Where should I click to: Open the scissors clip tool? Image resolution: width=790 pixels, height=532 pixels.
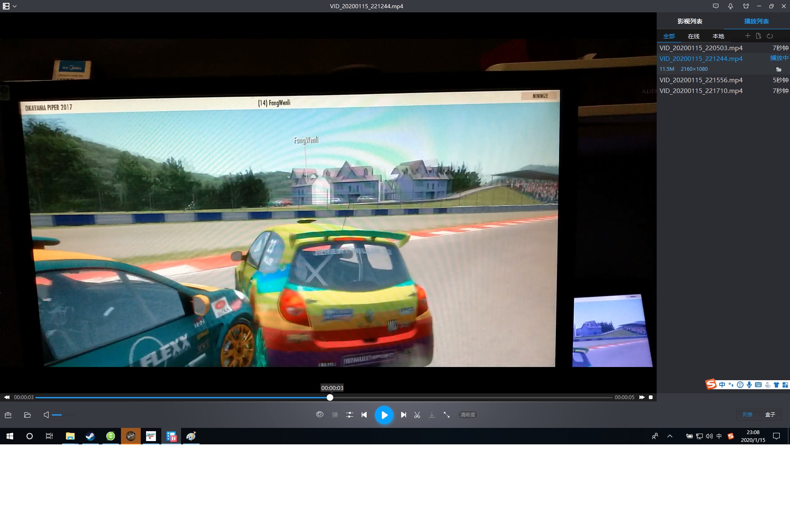pyautogui.click(x=417, y=415)
